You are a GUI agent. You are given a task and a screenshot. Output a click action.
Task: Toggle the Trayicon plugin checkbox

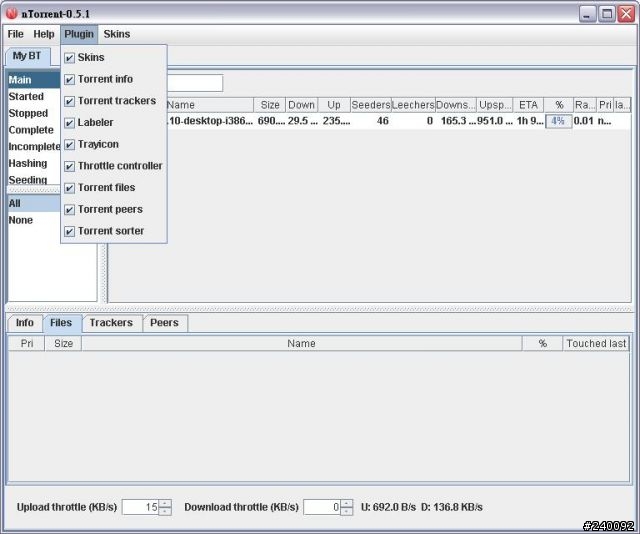tap(69, 145)
